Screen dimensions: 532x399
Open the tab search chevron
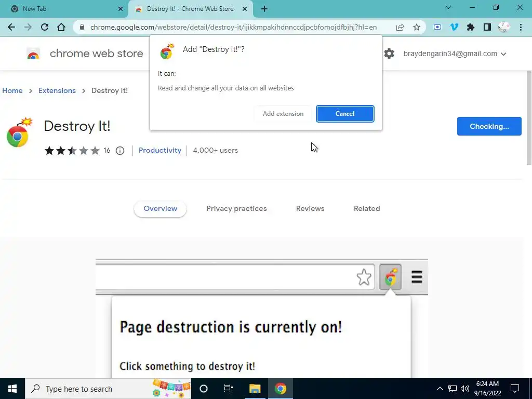click(x=448, y=7)
